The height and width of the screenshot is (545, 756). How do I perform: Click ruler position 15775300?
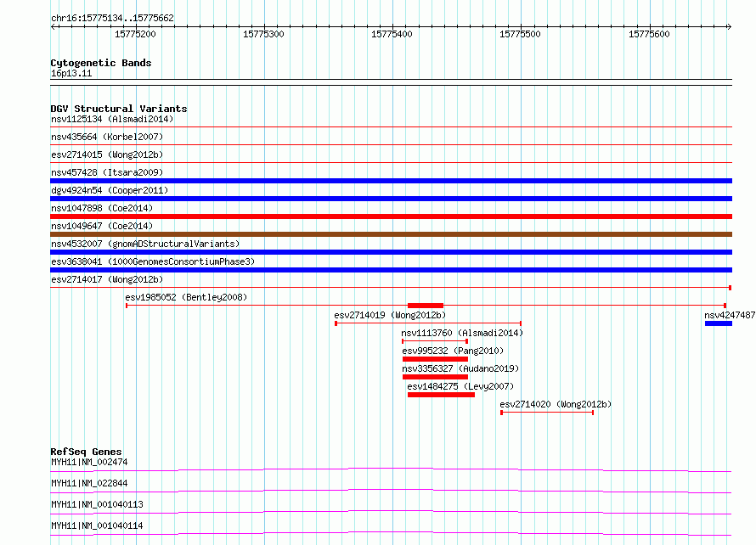pyautogui.click(x=263, y=34)
